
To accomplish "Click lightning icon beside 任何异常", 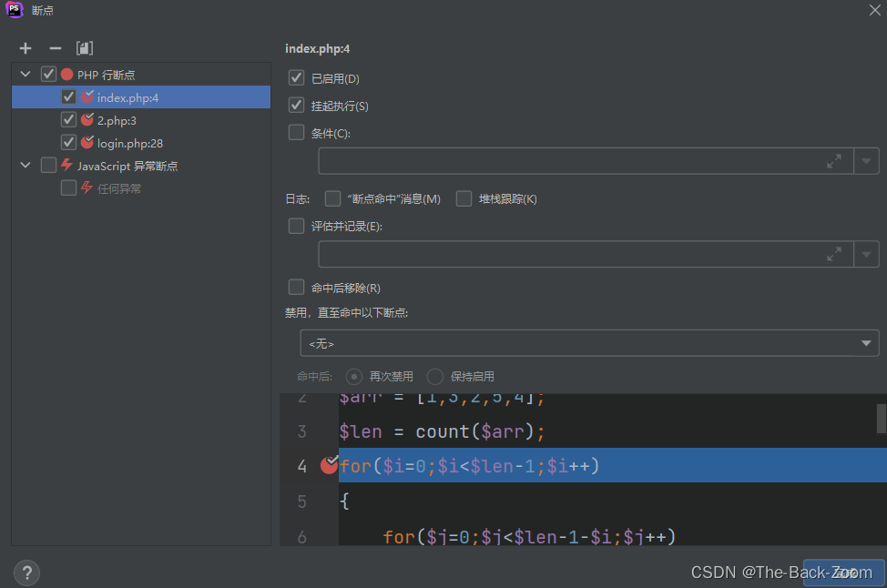I will 87,188.
